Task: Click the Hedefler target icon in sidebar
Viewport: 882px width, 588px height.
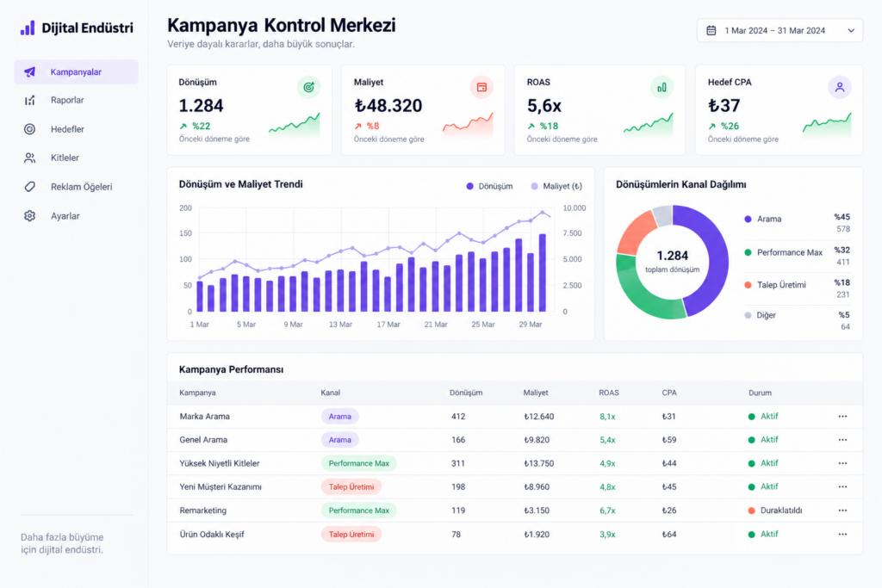Action: 30,129
